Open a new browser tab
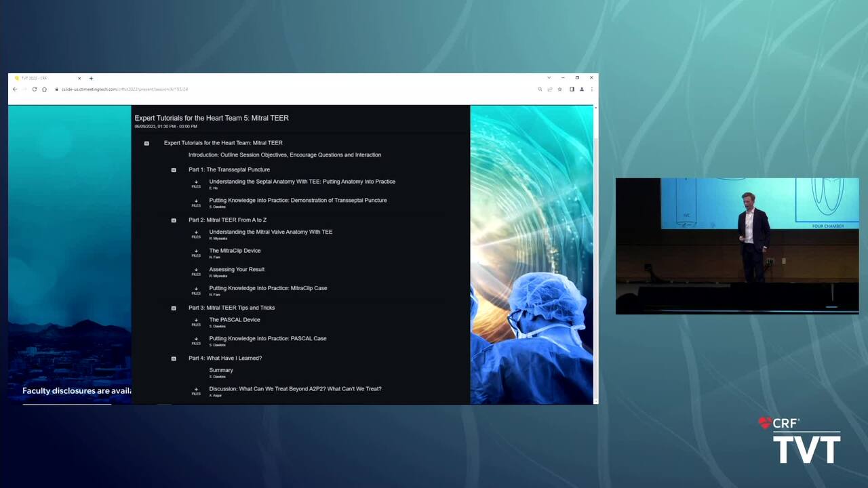This screenshot has width=868, height=488. pos(91,78)
